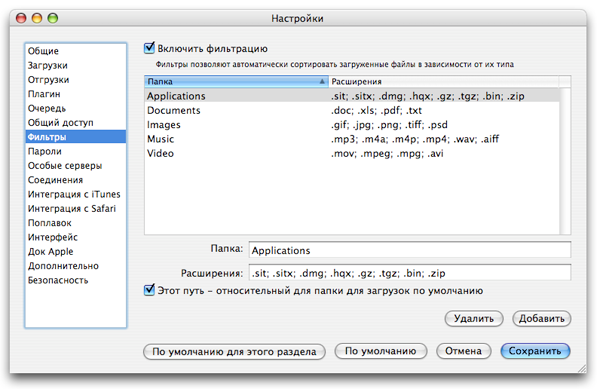Open the Безопасность settings section
This screenshot has height=389, width=600.
pos(75,280)
